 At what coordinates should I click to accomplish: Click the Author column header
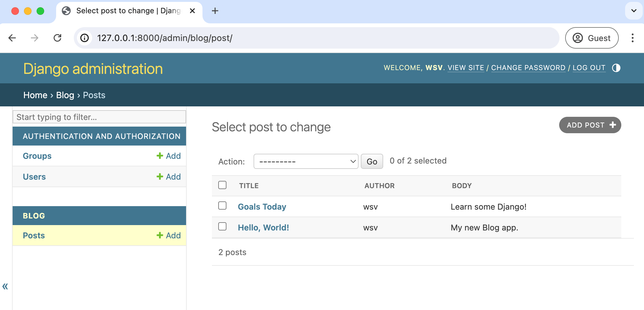379,186
